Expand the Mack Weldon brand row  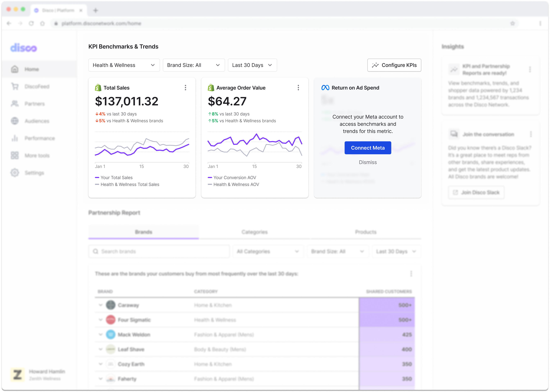[x=101, y=335]
